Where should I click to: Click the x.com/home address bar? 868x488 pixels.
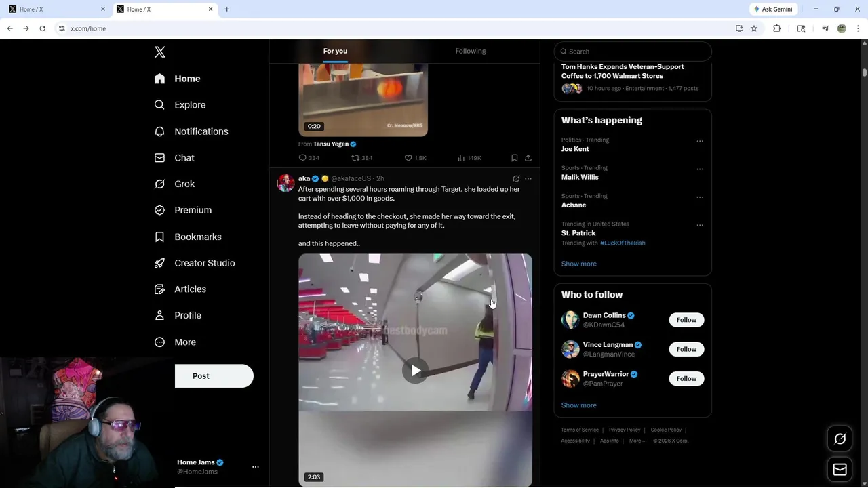click(397, 28)
